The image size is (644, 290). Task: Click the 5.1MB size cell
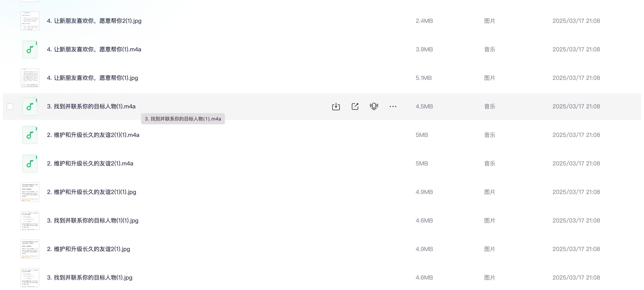coord(424,78)
